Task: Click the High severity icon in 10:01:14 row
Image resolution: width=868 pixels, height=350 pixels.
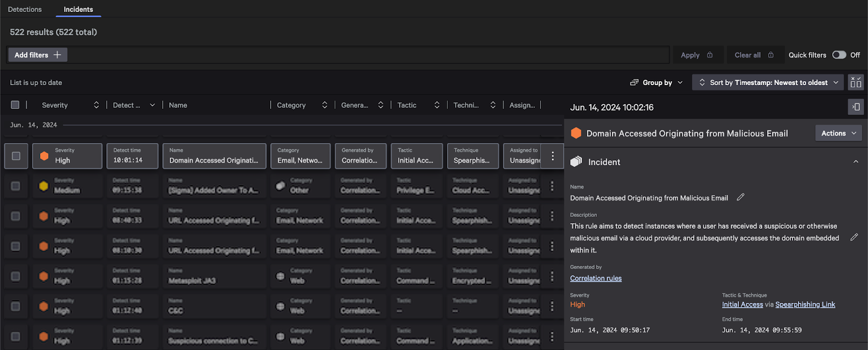Action: (x=44, y=156)
